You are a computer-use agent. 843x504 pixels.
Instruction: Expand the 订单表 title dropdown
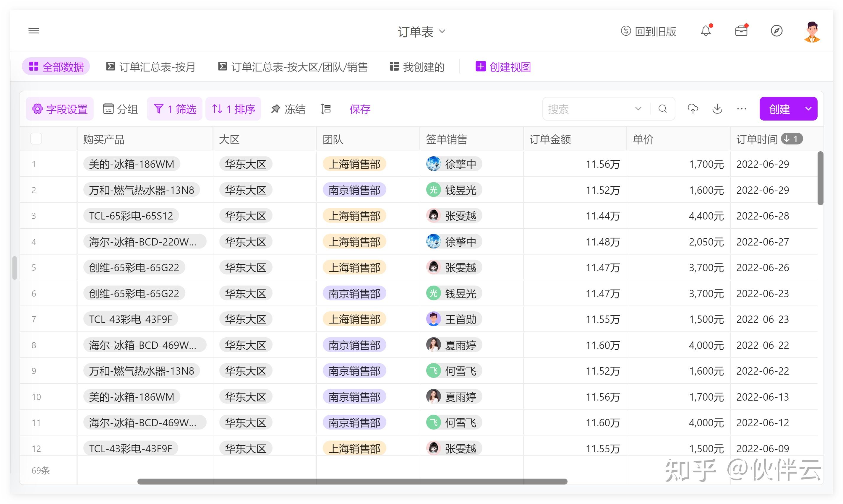pyautogui.click(x=421, y=32)
